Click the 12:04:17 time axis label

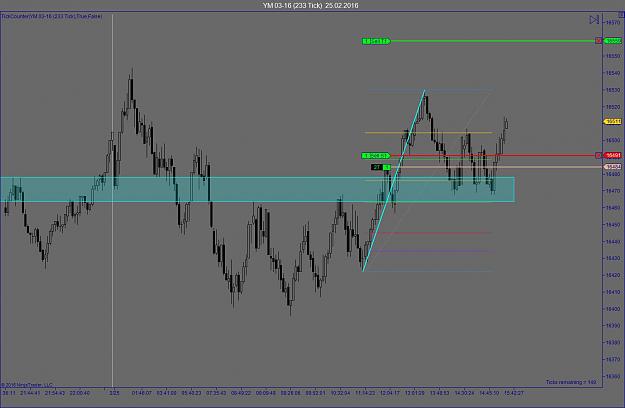click(389, 393)
